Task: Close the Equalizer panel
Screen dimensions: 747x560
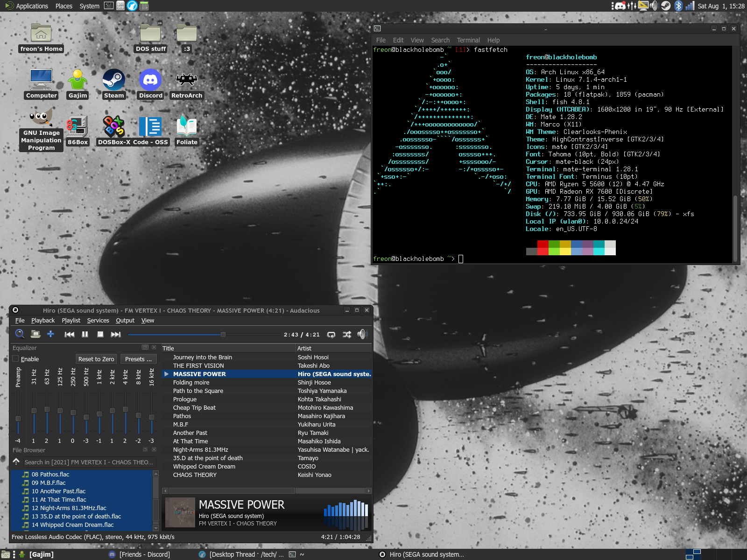Action: [154, 347]
